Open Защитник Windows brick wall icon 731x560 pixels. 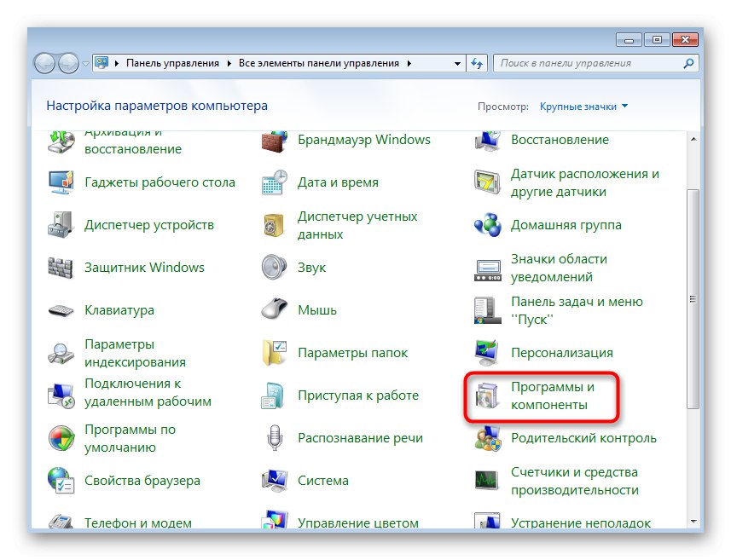pyautogui.click(x=61, y=268)
